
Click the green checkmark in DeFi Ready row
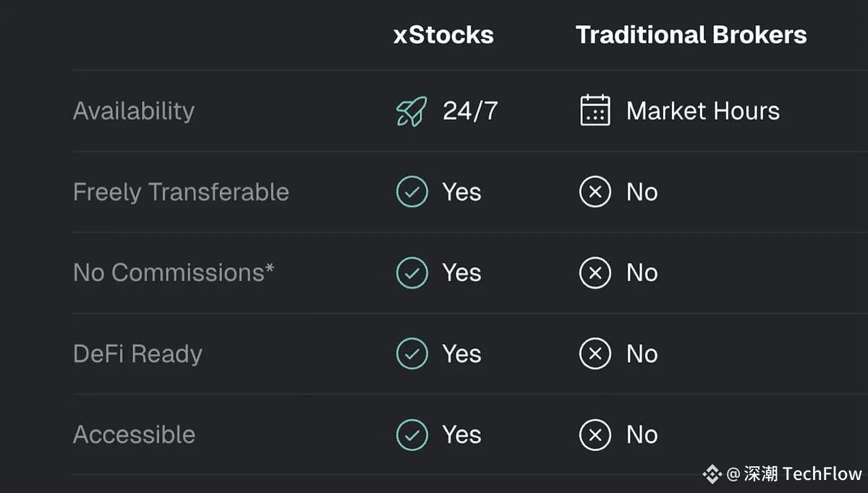coord(412,354)
